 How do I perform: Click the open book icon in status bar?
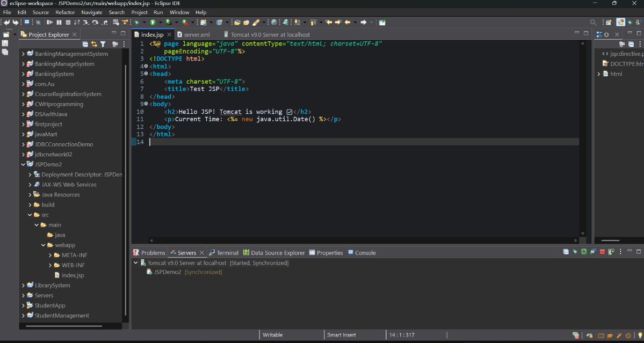[601, 335]
